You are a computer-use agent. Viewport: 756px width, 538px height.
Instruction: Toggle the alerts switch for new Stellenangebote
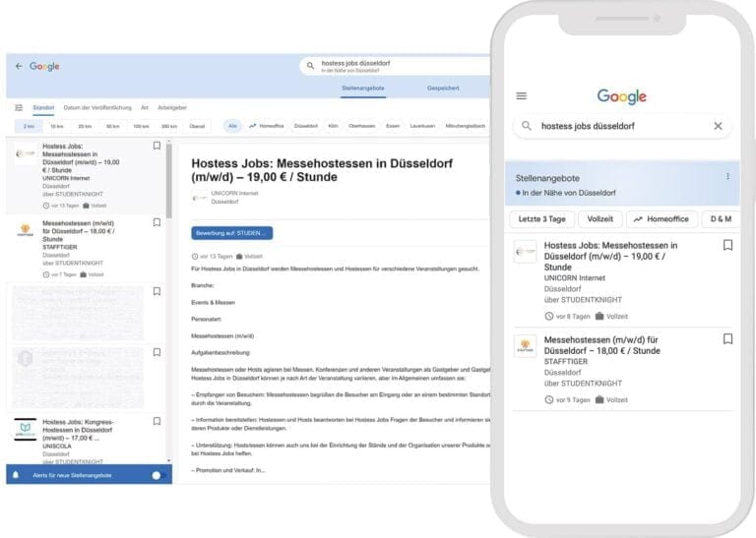[158, 475]
